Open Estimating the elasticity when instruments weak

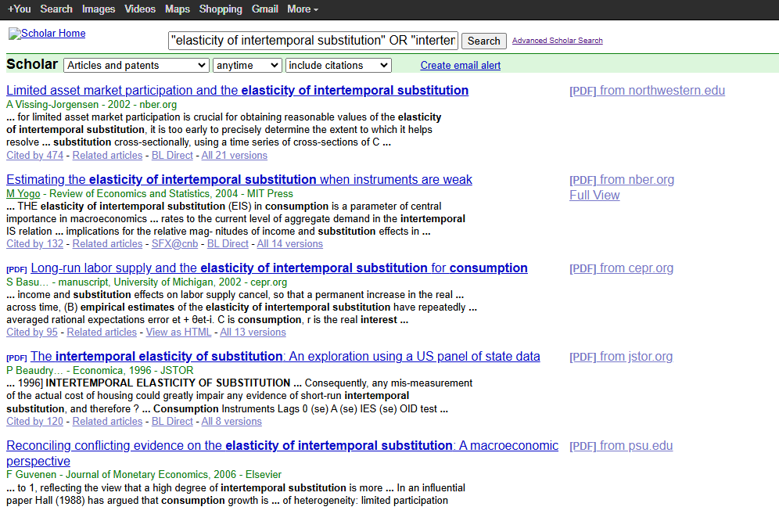pyautogui.click(x=239, y=179)
